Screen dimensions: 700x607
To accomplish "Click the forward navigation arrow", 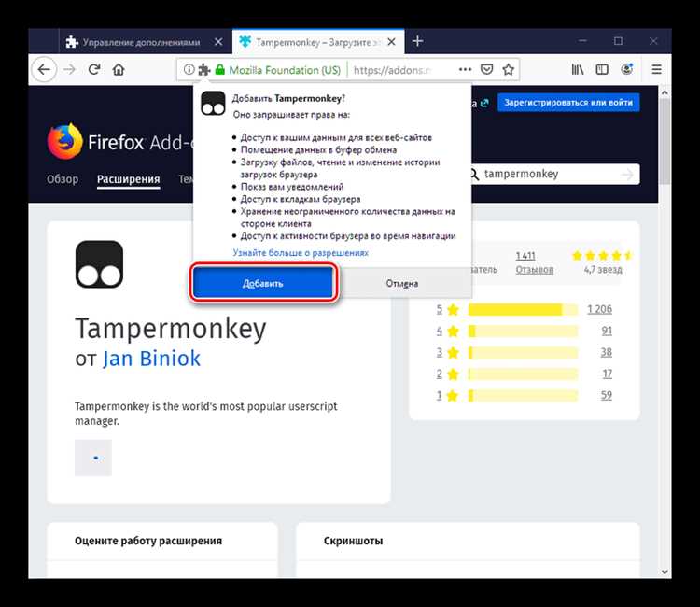I will (69, 70).
